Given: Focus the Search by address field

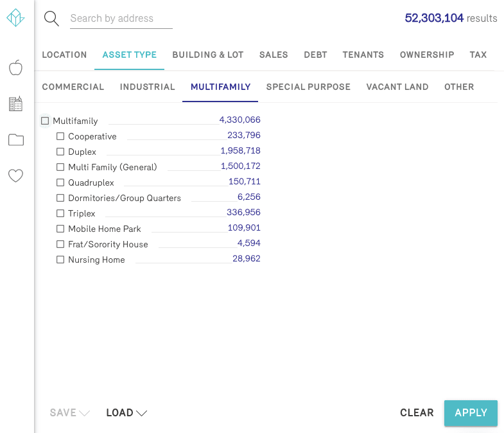Looking at the screenshot, I should 121,19.
